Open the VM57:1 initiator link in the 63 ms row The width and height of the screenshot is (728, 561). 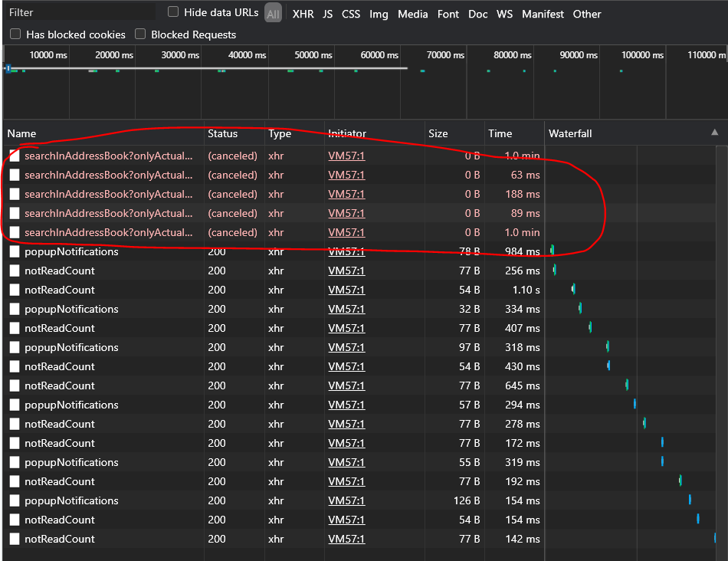[346, 175]
